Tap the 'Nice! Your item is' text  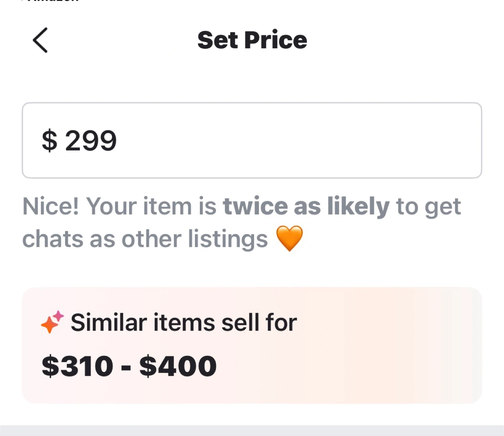[x=119, y=206]
